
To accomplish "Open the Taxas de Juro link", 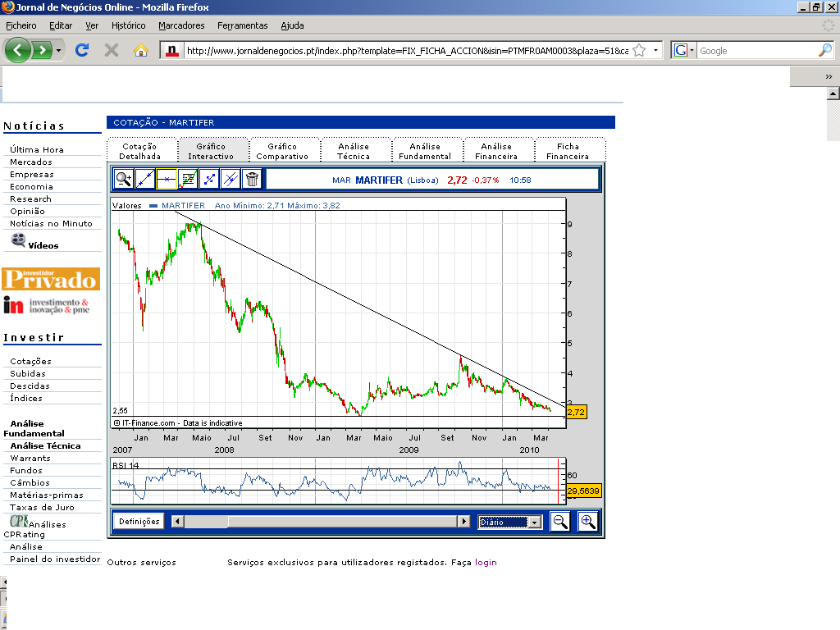I will [x=42, y=507].
